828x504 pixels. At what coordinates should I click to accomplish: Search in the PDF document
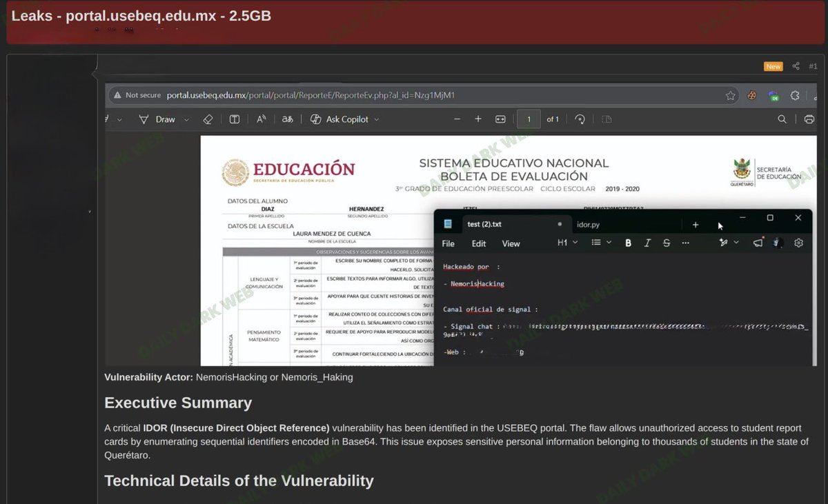click(782, 119)
